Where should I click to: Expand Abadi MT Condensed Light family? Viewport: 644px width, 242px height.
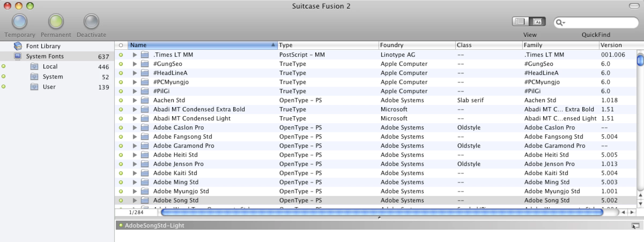pos(135,118)
